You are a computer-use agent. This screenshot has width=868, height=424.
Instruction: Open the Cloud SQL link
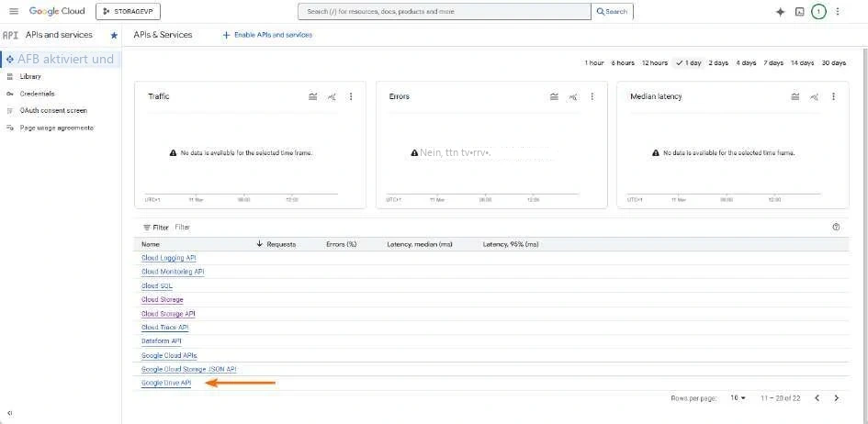tap(157, 285)
